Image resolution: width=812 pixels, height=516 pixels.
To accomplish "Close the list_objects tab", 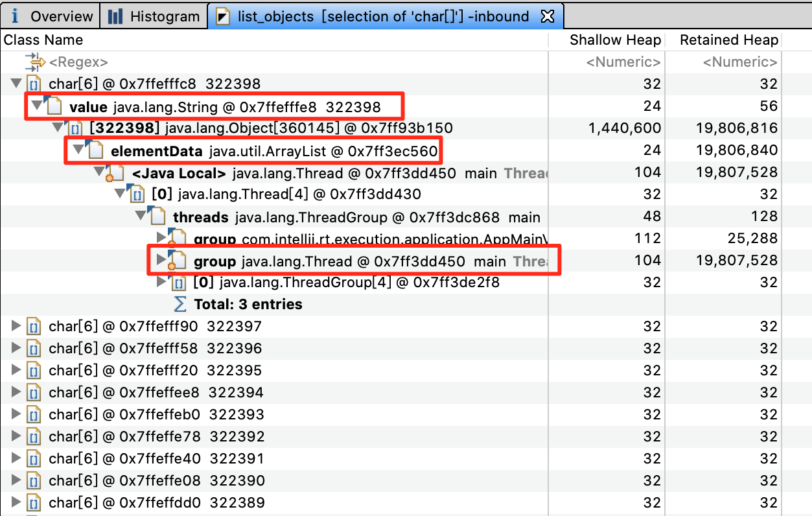I will pos(548,16).
